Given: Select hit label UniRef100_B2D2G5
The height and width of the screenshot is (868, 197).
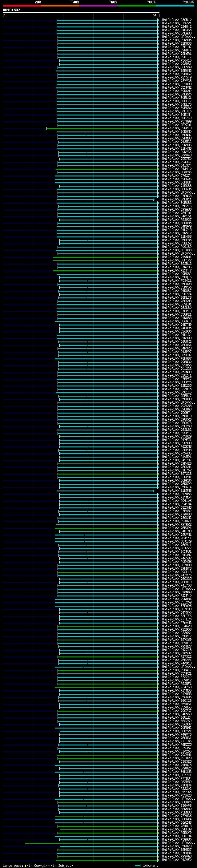Looking at the screenshot, I should point(176,386).
